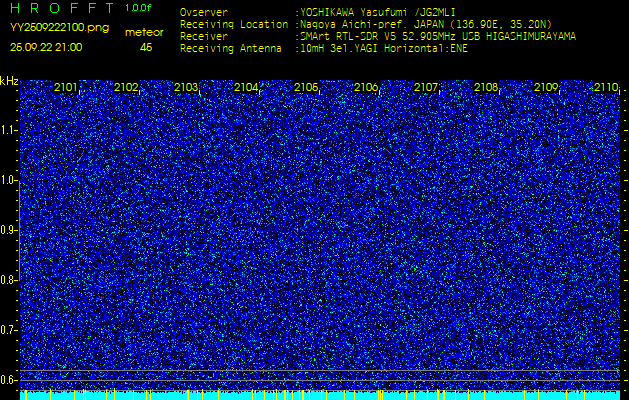Viewport: 629px width, 400px height.
Task: Click the location value Nagoya Aichi-pref. JAPAN
Action: coord(371,24)
